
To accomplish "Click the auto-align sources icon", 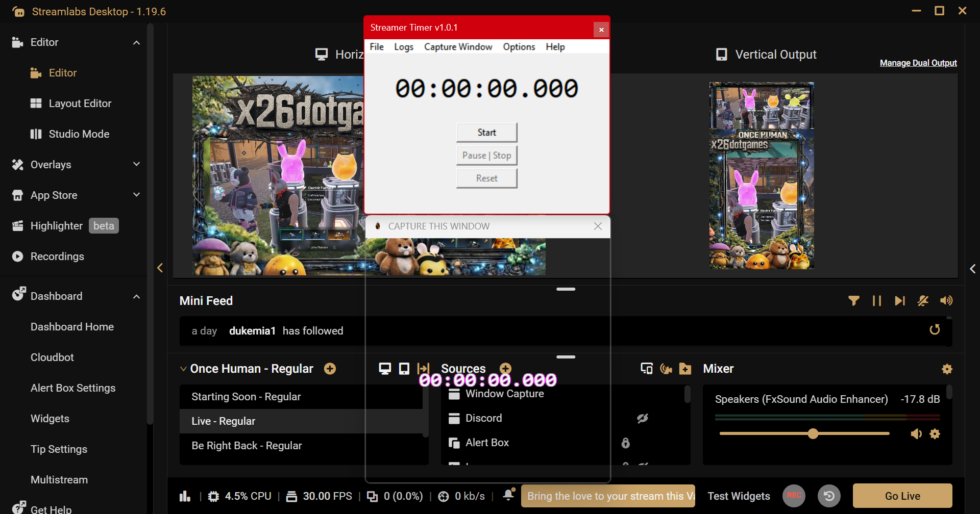I will [x=423, y=369].
